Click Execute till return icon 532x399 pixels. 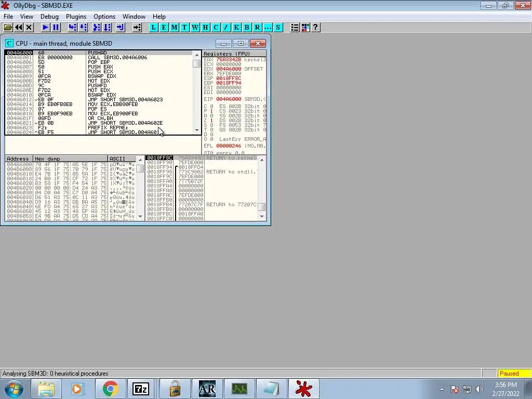(x=121, y=28)
